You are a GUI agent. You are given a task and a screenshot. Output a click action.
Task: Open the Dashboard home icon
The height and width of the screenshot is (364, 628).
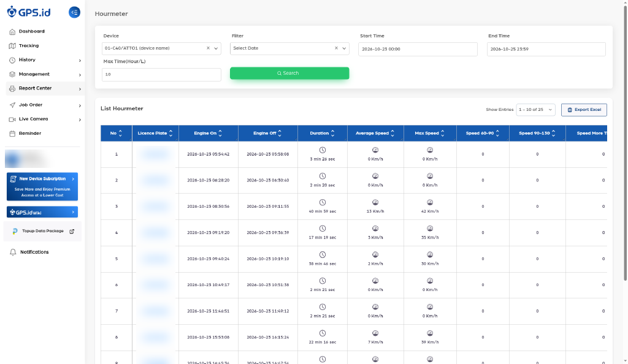point(12,32)
